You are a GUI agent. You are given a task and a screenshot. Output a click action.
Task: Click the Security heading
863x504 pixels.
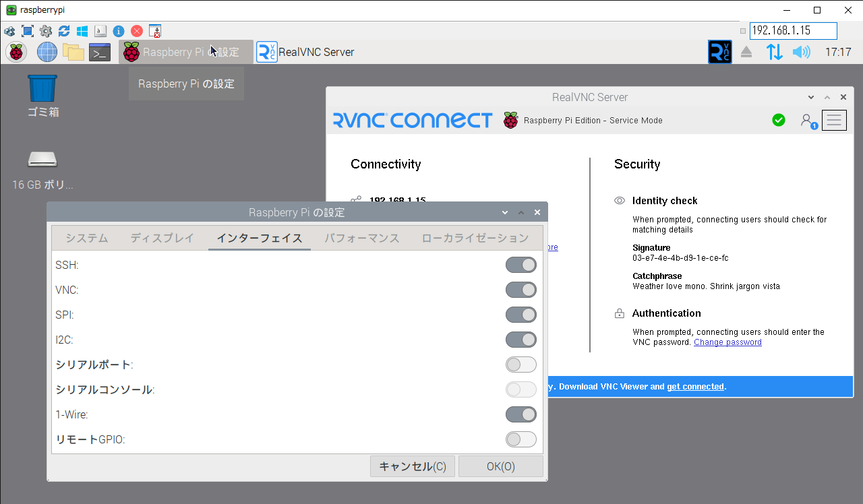(637, 164)
